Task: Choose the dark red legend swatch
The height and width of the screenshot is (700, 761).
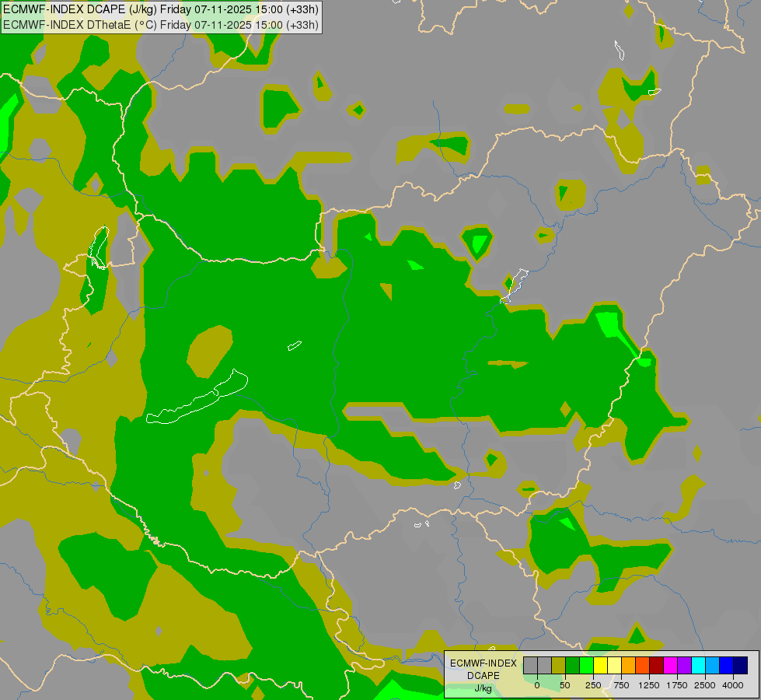Action: click(x=657, y=665)
